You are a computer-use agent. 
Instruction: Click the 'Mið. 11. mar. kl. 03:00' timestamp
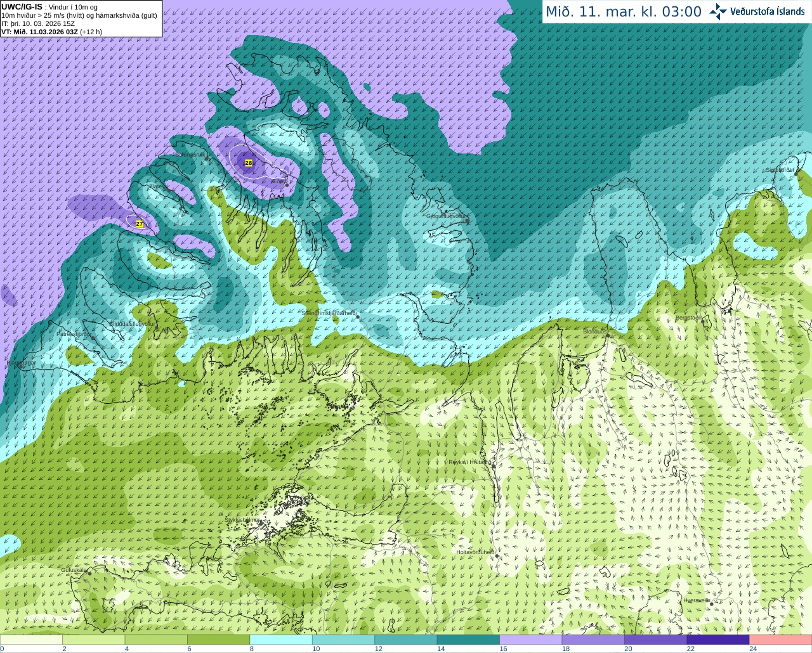[x=624, y=11]
